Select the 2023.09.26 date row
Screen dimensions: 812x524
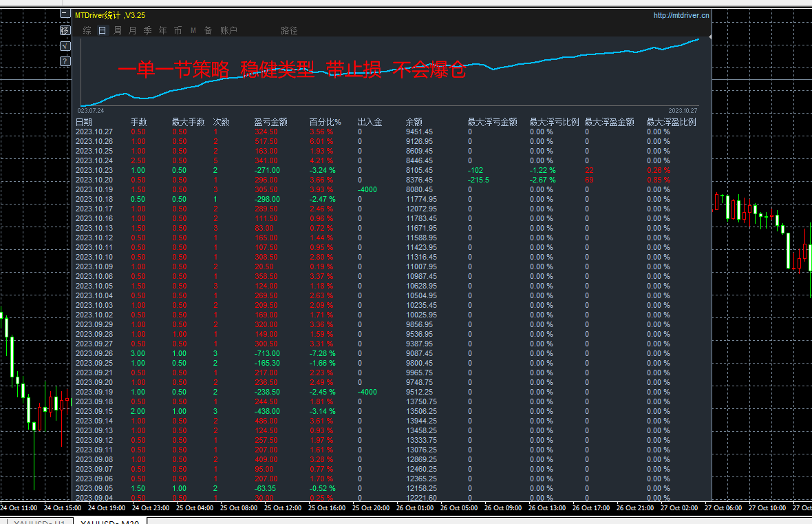coord(94,353)
